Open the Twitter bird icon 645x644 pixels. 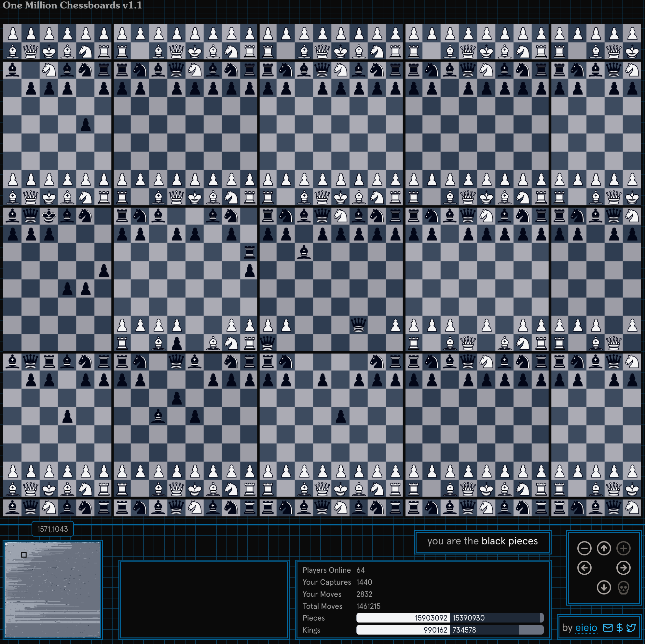(631, 628)
